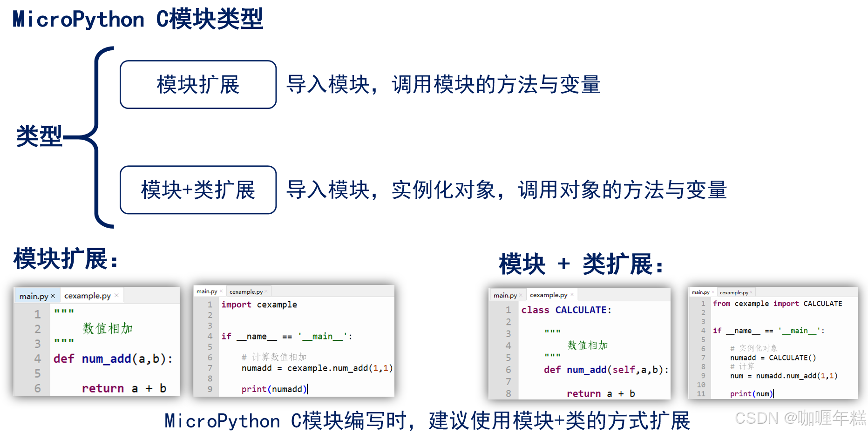The image size is (868, 433).
Task: Click the '模块扩展:' section heading
Action: (66, 259)
